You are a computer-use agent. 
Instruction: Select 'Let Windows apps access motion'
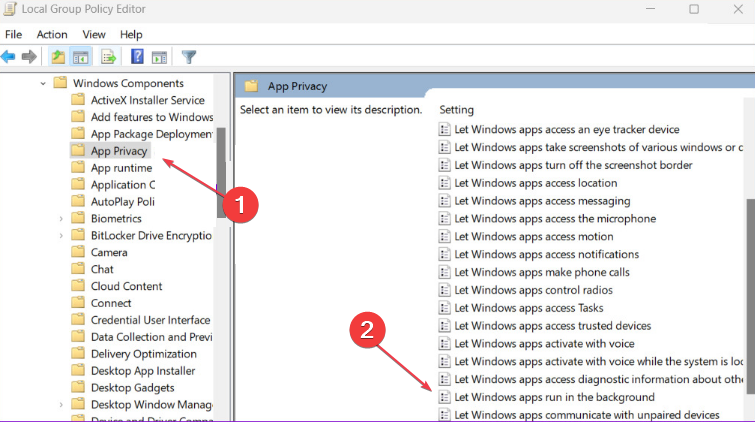pyautogui.click(x=534, y=237)
